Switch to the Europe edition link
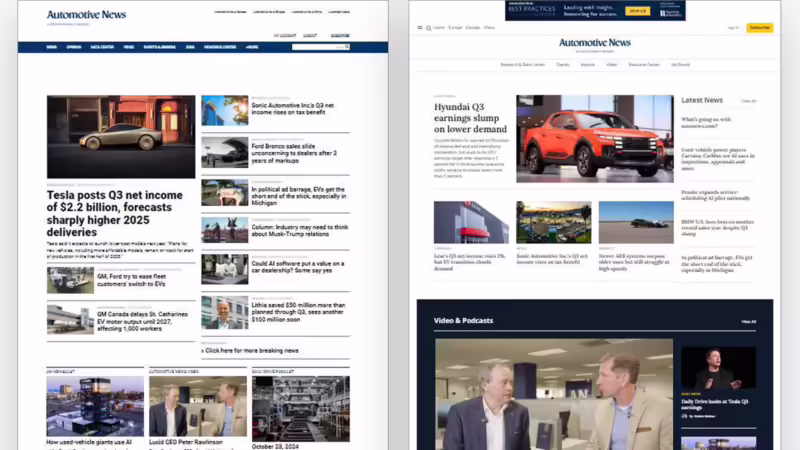The image size is (800, 450). pos(455,28)
